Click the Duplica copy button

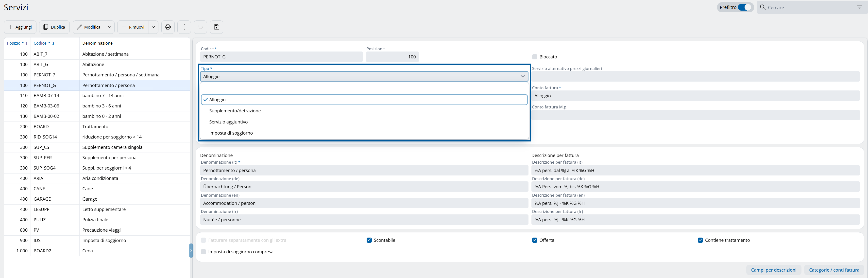pos(54,27)
